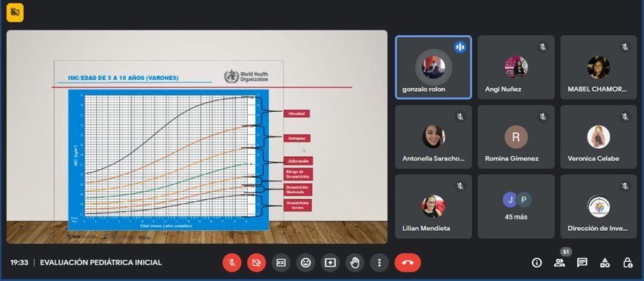
Task: Click gonzalo rolon's avatar photo
Action: 433,68
